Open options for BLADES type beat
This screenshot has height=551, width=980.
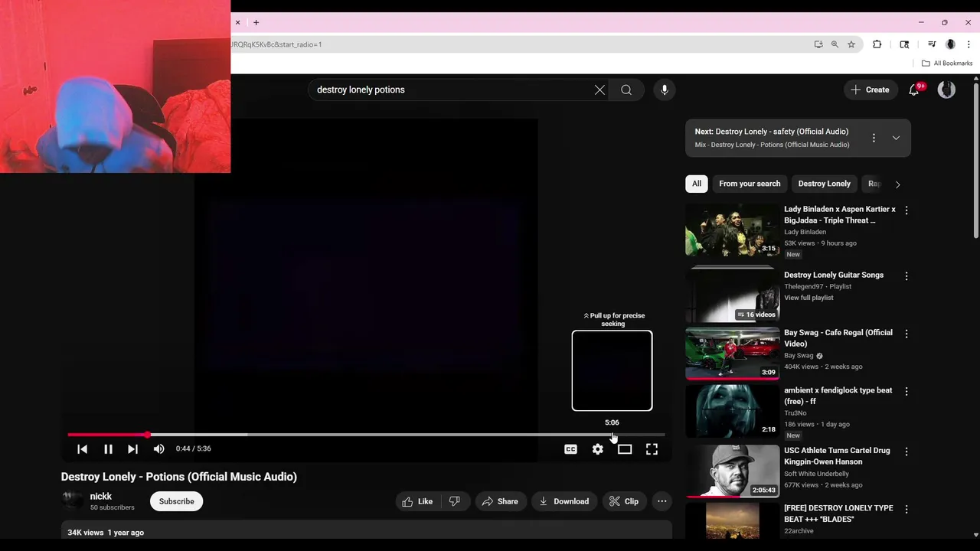click(906, 509)
